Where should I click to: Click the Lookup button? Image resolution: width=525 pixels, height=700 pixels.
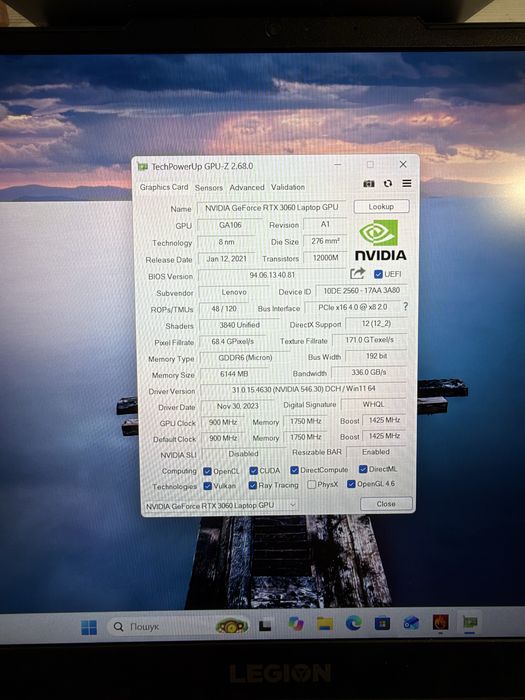(381, 207)
